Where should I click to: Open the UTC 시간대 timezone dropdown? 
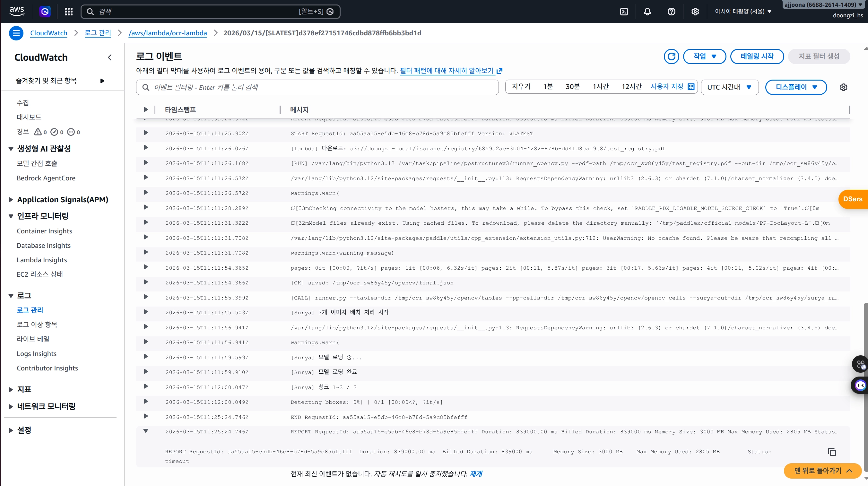[730, 87]
